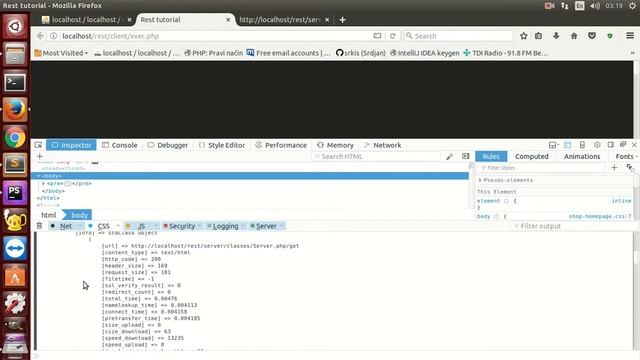Open PhpStorm from the launcher
The width and height of the screenshot is (640, 360).
[15, 193]
